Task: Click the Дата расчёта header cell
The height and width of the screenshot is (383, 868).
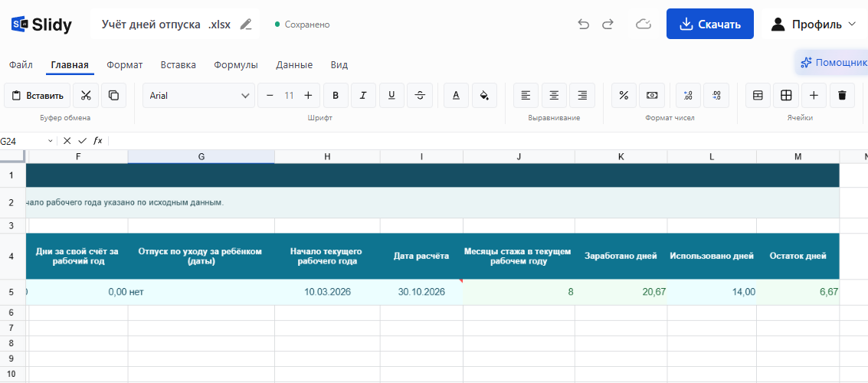Action: pyautogui.click(x=421, y=257)
